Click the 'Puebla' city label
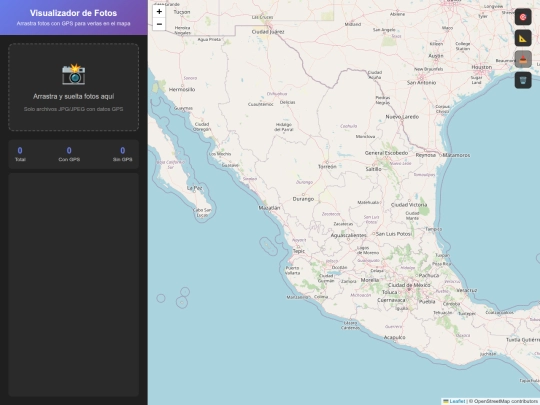Viewport: 540px width, 405px height. click(x=427, y=302)
